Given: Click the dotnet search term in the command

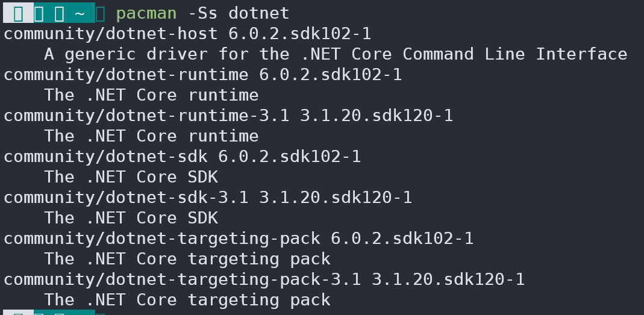Looking at the screenshot, I should click(259, 14).
